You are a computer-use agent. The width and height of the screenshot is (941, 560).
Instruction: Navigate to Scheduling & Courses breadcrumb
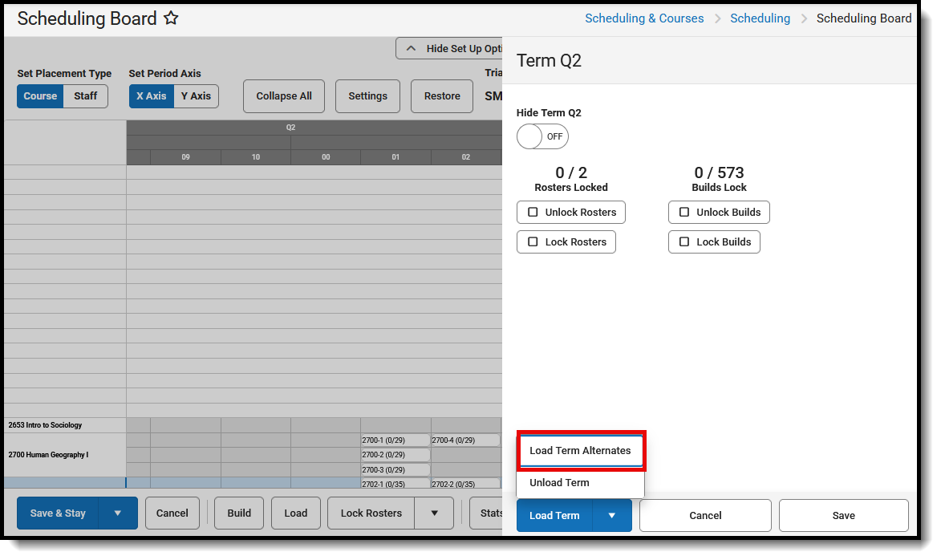pyautogui.click(x=644, y=18)
